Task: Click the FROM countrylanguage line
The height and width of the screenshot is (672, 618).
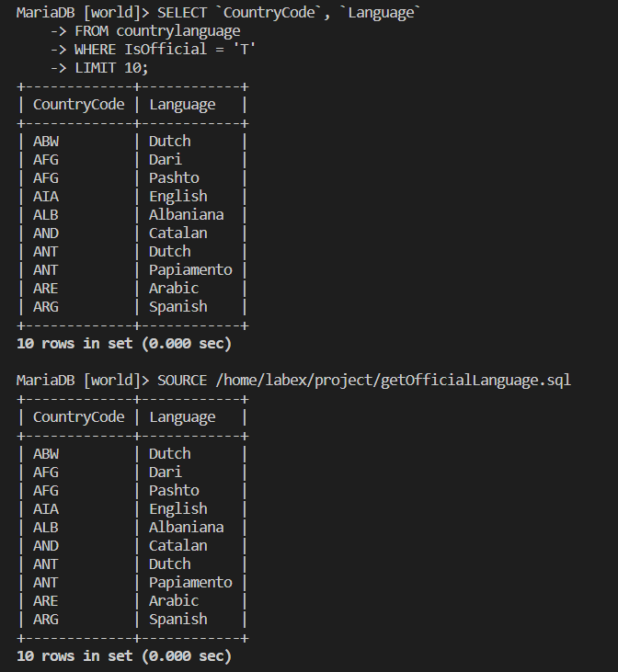Action: pyautogui.click(x=157, y=31)
